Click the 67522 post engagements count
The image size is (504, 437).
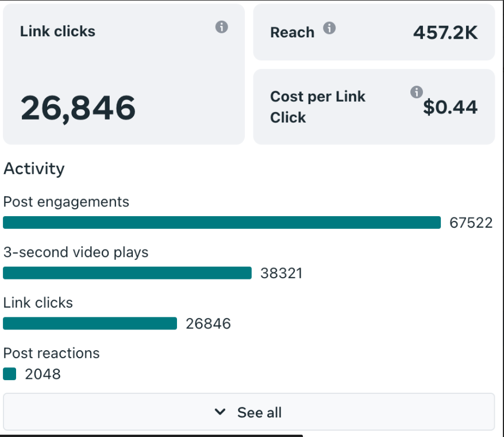(x=471, y=223)
